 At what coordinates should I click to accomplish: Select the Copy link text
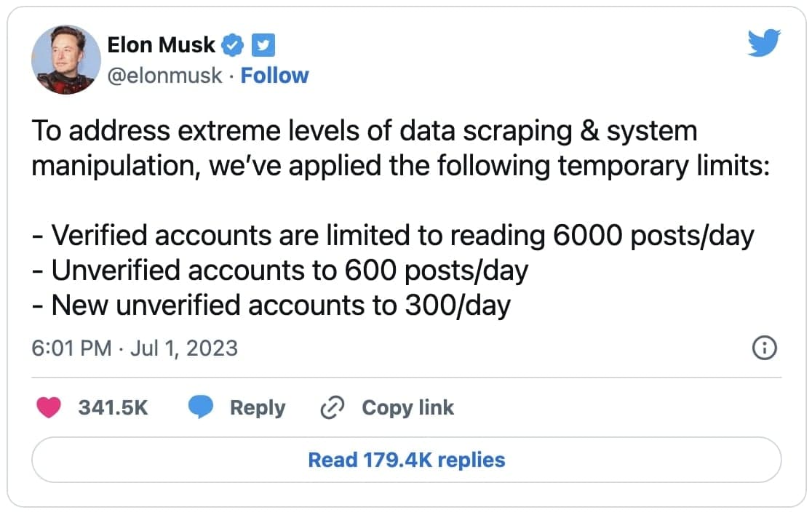click(407, 408)
